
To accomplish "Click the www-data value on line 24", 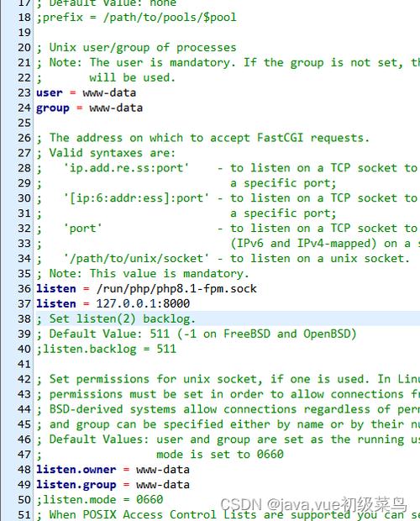I will point(116,108).
